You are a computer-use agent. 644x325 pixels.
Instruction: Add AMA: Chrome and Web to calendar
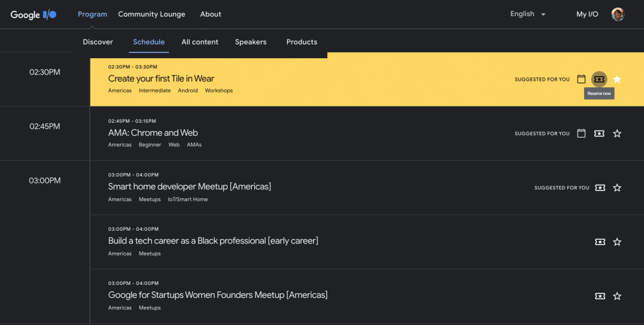point(581,133)
